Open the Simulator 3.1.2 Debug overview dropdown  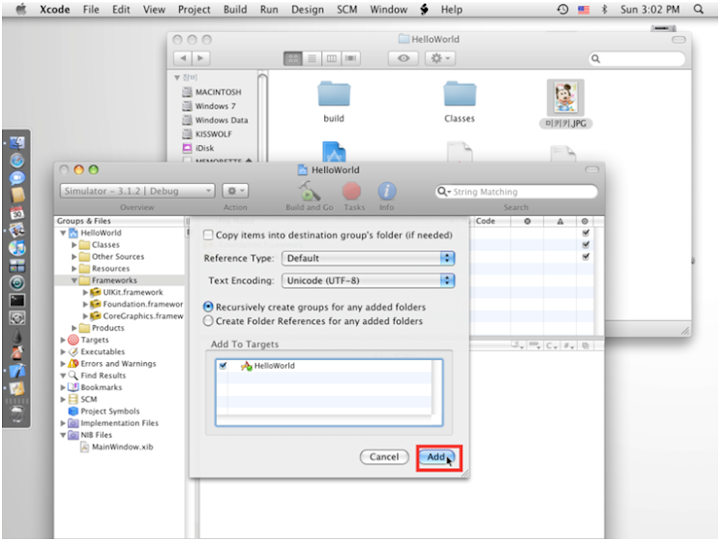(137, 191)
